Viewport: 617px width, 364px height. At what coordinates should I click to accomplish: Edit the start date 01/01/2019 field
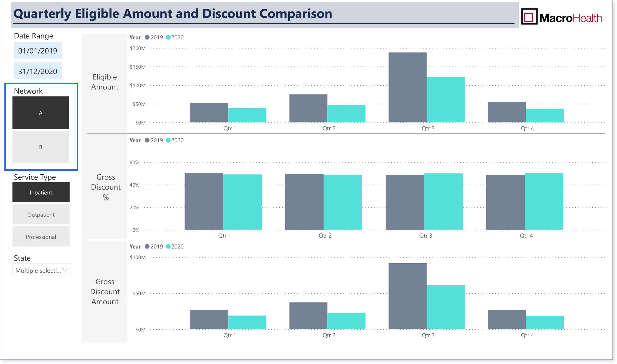coord(38,50)
